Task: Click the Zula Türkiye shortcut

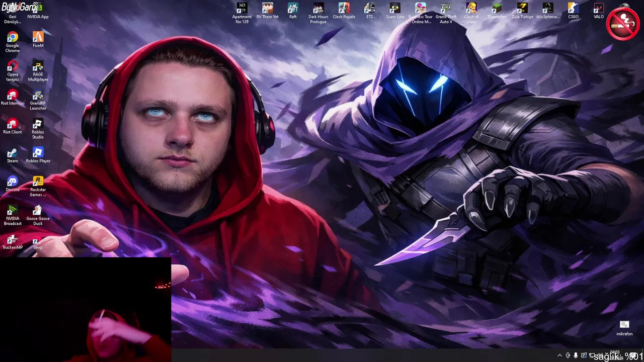Action: 522,11
